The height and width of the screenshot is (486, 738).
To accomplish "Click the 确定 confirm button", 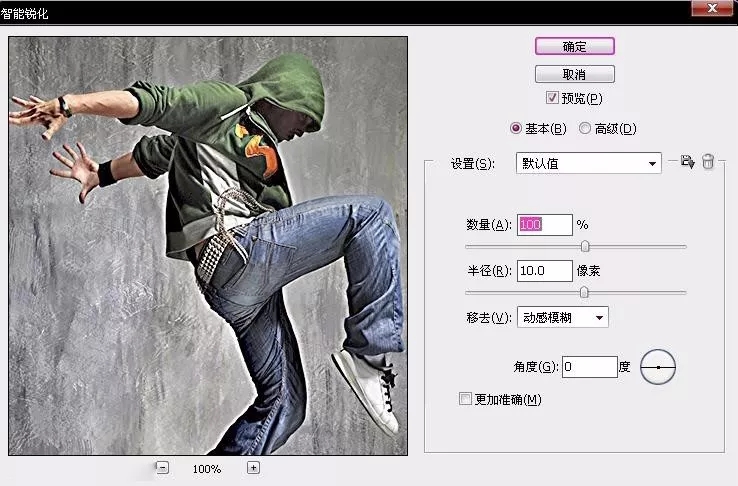I will pyautogui.click(x=575, y=46).
